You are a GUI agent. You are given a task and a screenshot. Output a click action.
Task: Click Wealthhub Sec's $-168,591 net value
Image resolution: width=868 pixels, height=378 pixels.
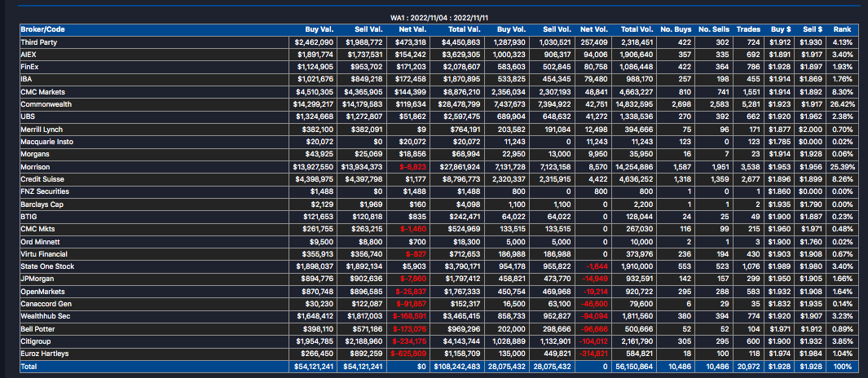point(409,317)
